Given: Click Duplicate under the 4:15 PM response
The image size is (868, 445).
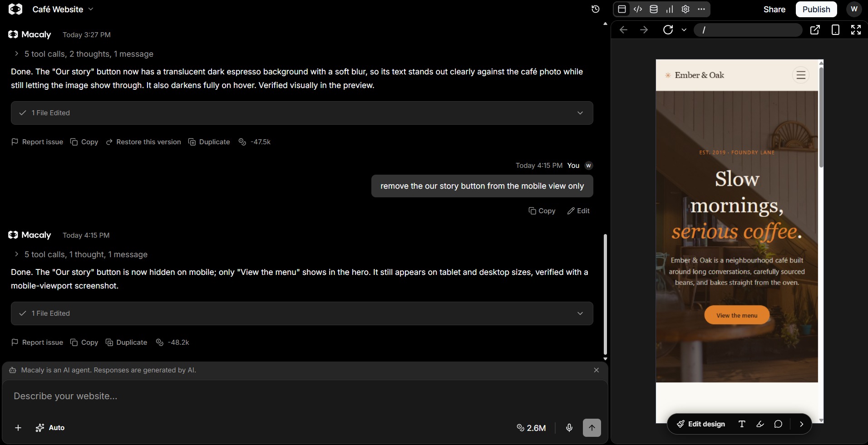Looking at the screenshot, I should (126, 342).
